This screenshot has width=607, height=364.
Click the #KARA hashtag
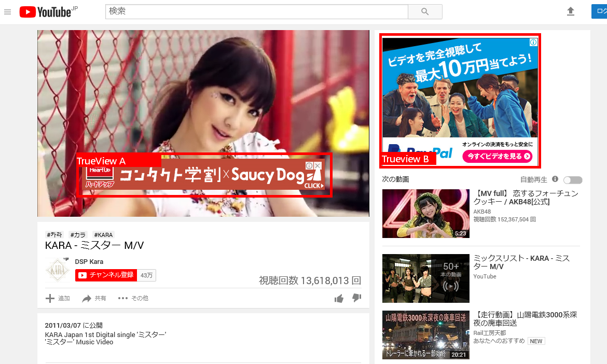tap(103, 235)
